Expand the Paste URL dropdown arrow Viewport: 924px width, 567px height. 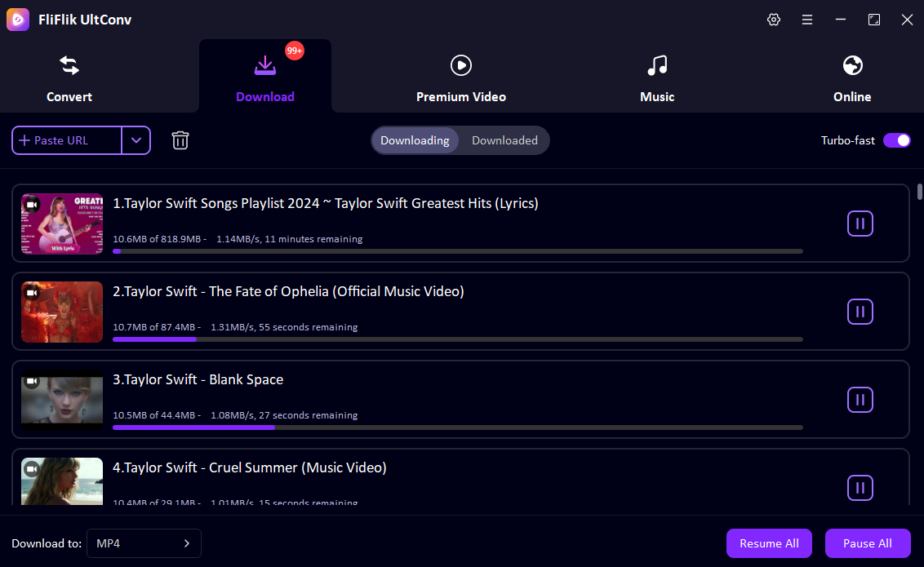(x=136, y=140)
